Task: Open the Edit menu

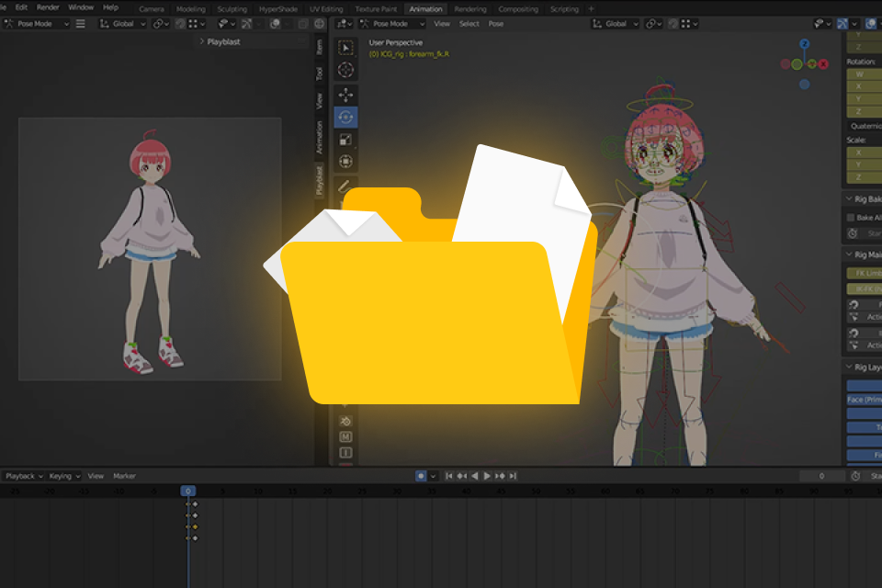Action: 21,7
